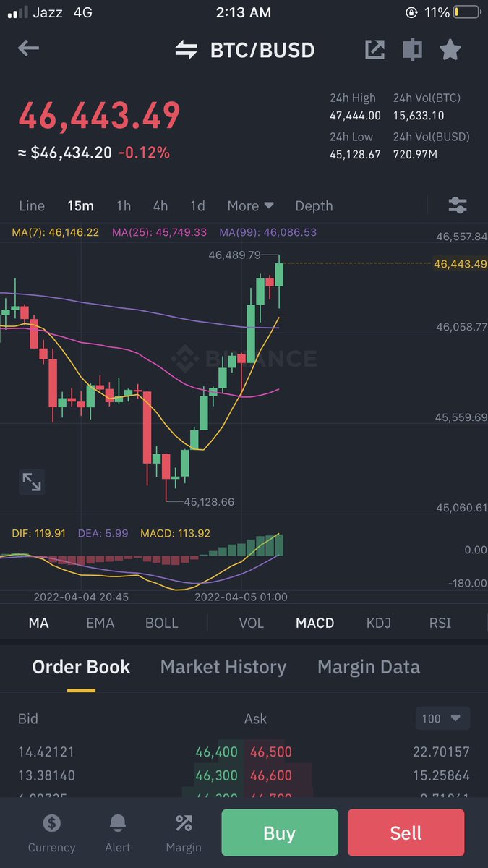This screenshot has width=488, height=868.
Task: Tap the red Sell button
Action: pyautogui.click(x=406, y=833)
